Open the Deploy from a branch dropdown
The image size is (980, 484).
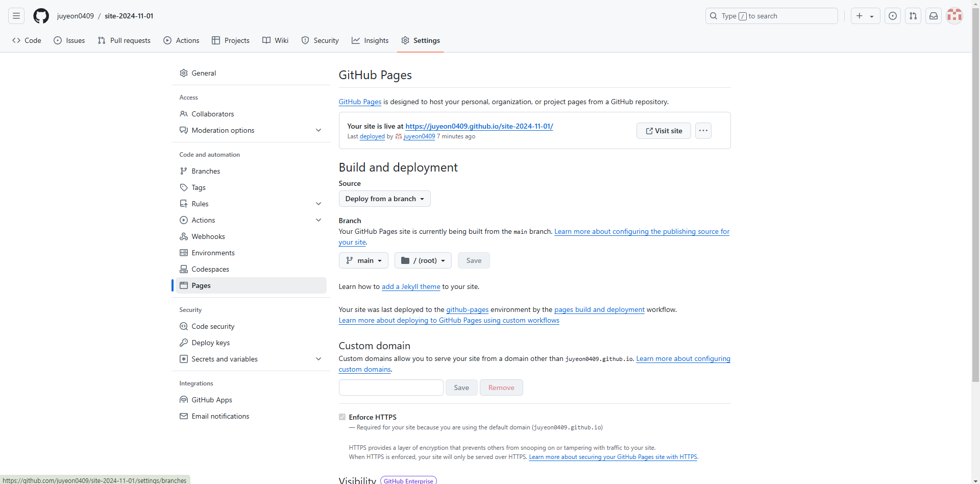[x=385, y=199]
